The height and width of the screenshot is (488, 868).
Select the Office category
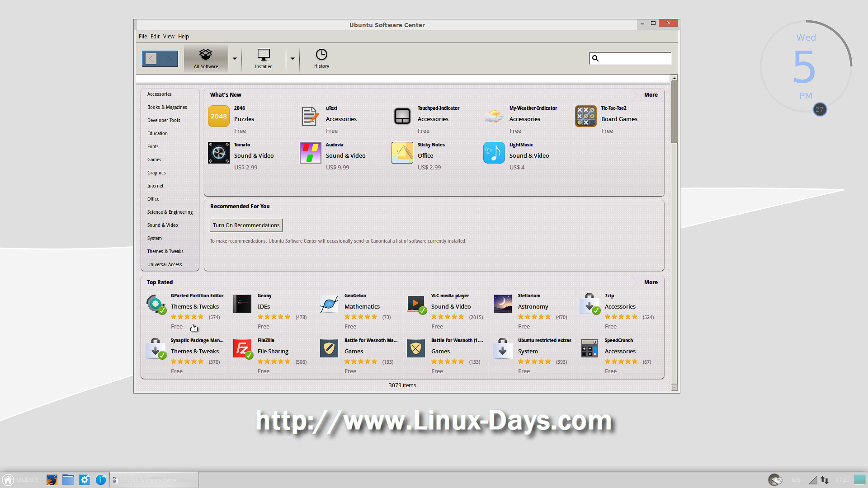click(x=153, y=199)
